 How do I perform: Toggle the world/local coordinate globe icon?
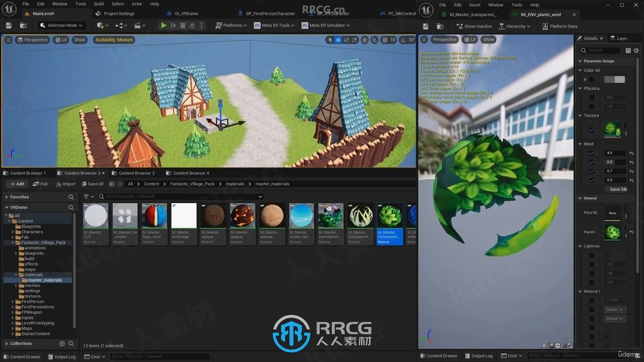pyautogui.click(x=365, y=40)
